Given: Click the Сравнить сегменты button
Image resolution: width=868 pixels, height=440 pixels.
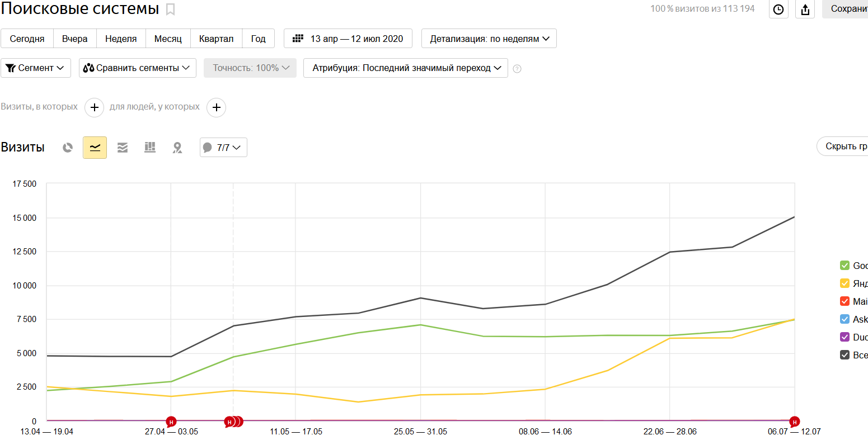Looking at the screenshot, I should pos(137,68).
